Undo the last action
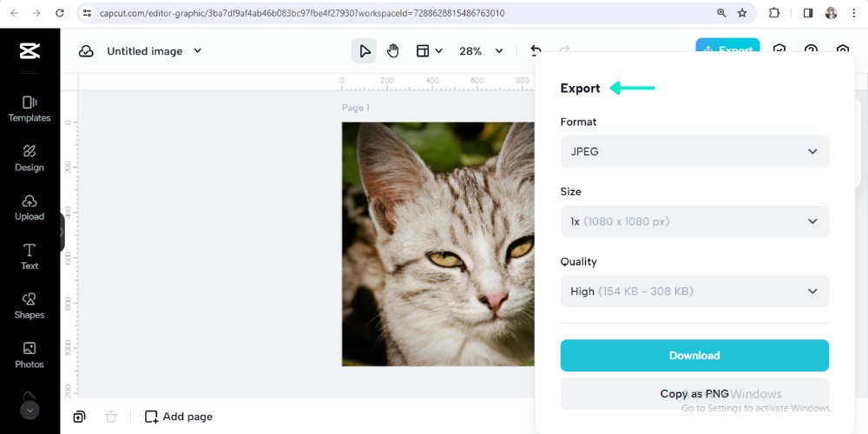This screenshot has width=868, height=434. (536, 51)
